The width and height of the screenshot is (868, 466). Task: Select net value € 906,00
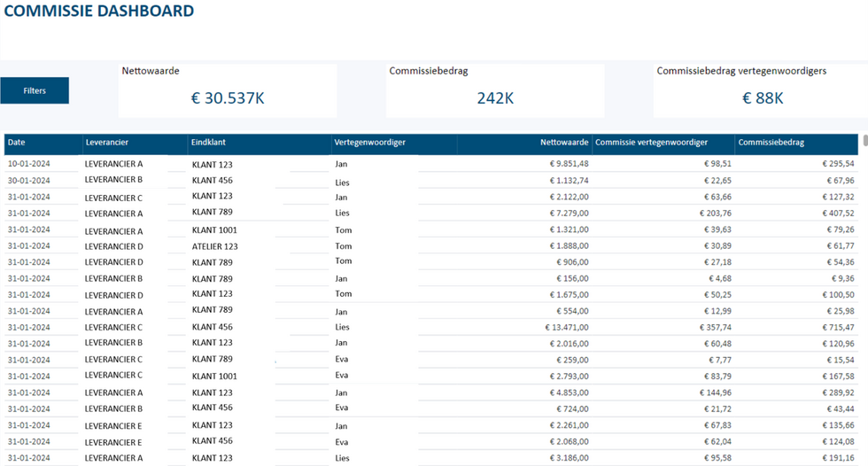pos(572,262)
